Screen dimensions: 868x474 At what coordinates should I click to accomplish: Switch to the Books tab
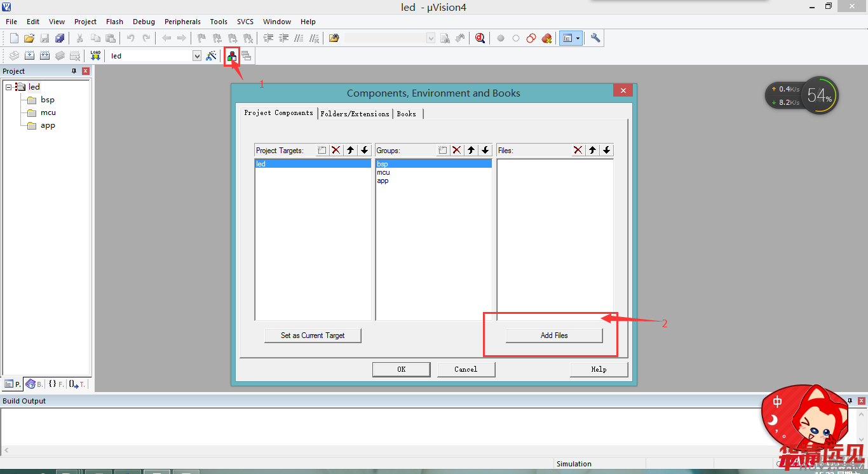(407, 114)
